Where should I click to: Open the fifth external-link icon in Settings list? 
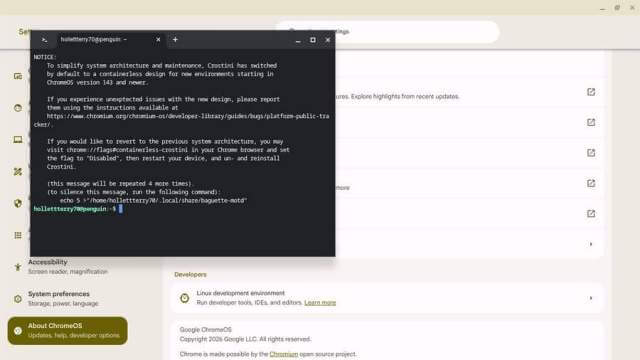click(591, 213)
